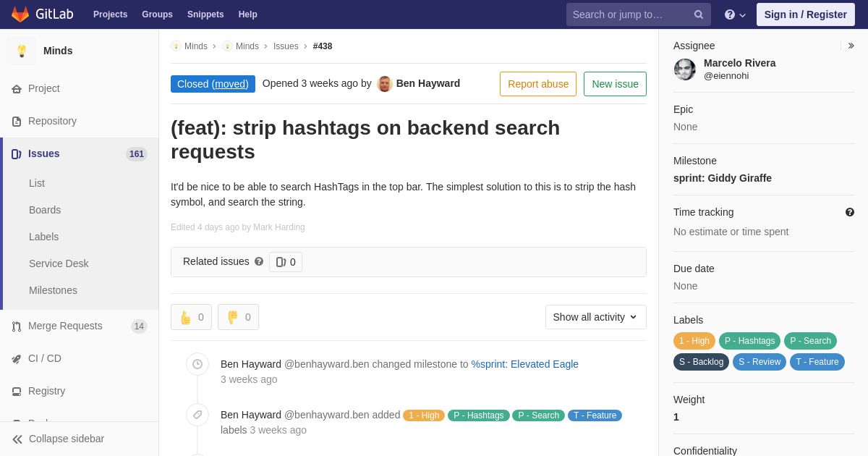Open the Help question mark dropdown
868x456 pixels.
tap(735, 14)
